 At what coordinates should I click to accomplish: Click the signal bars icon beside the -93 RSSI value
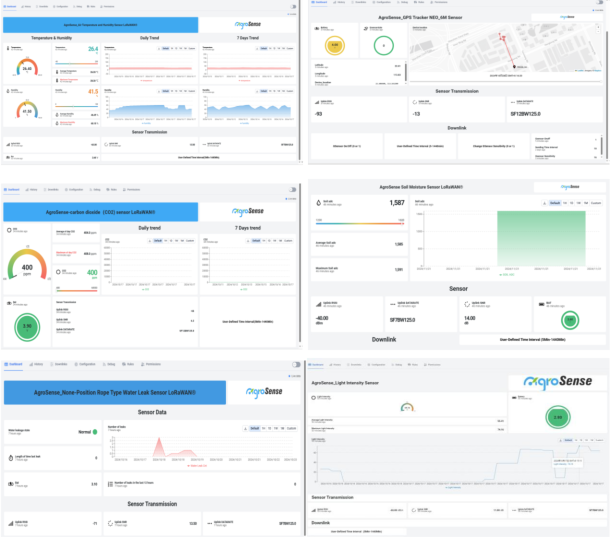tap(317, 102)
